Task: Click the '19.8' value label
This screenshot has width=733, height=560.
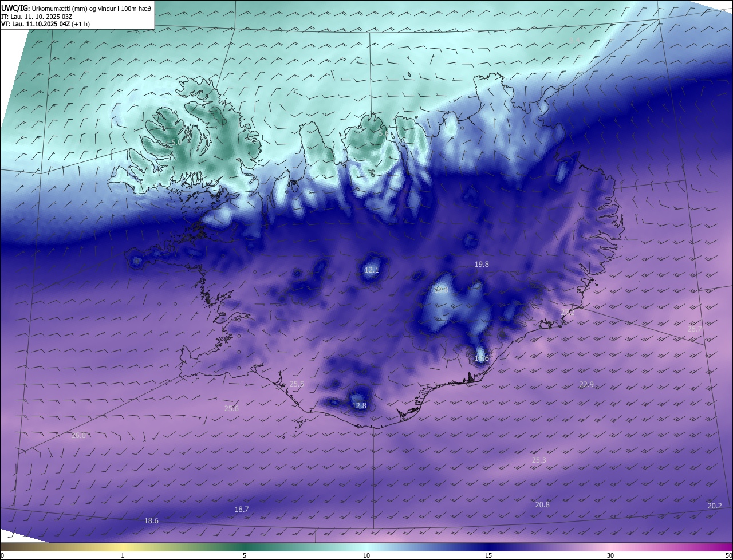Action: tap(482, 264)
